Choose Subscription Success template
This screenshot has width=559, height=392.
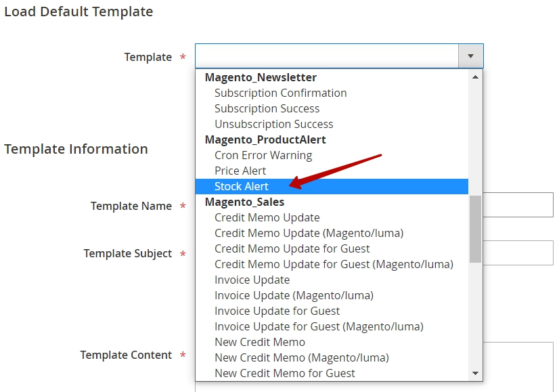332,108
